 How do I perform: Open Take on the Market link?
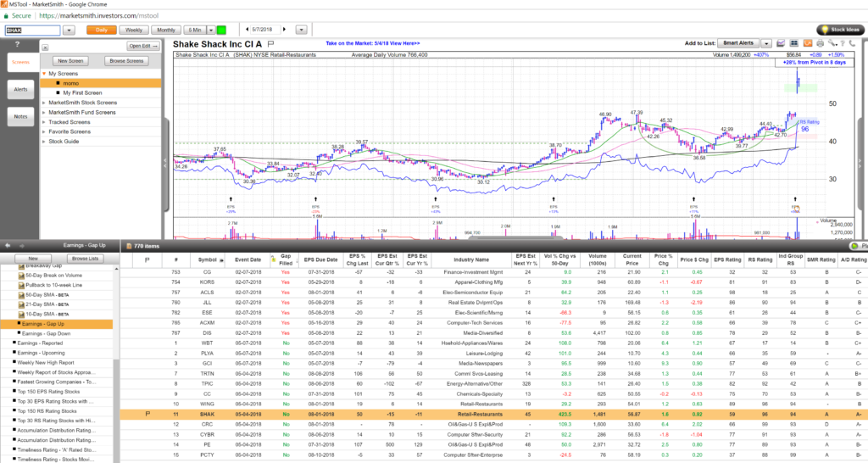[373, 43]
